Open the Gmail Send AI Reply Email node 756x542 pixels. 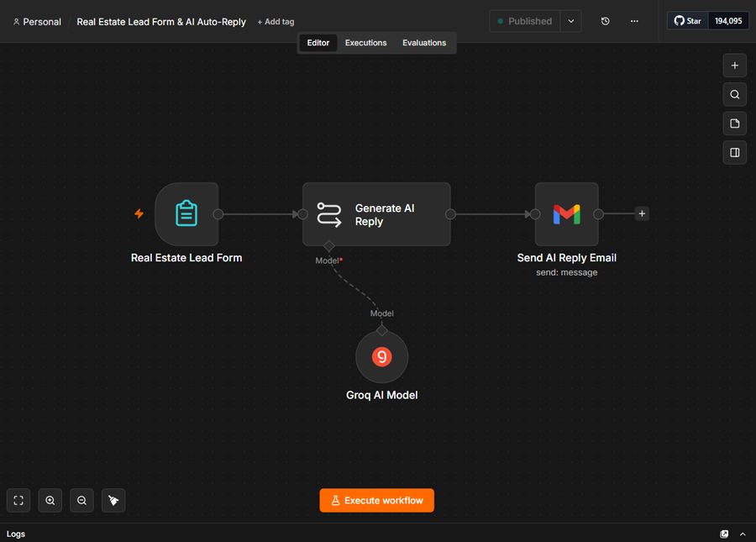point(566,213)
